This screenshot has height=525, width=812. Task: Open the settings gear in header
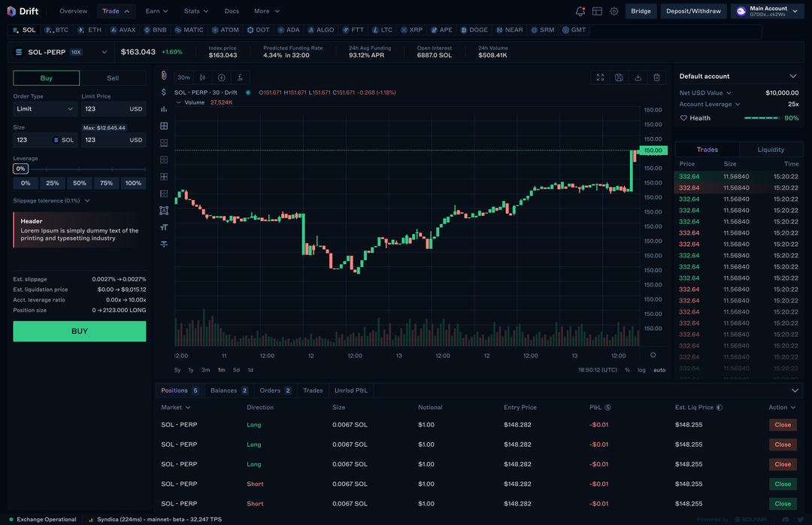(x=614, y=11)
